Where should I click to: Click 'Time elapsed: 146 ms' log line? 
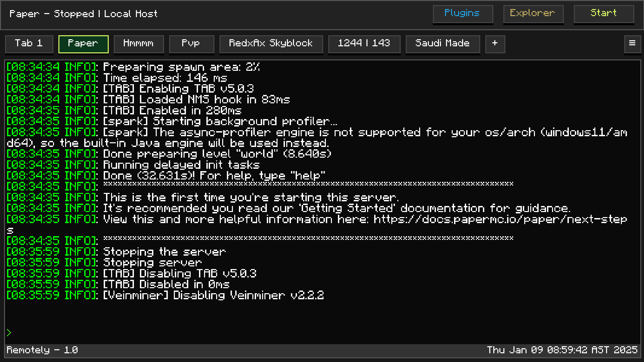click(x=117, y=78)
